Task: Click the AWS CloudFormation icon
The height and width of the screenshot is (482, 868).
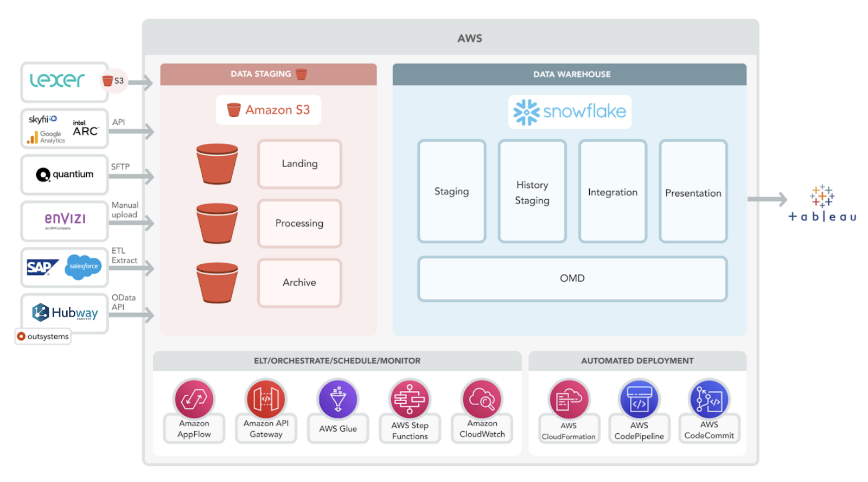Action: pyautogui.click(x=569, y=399)
